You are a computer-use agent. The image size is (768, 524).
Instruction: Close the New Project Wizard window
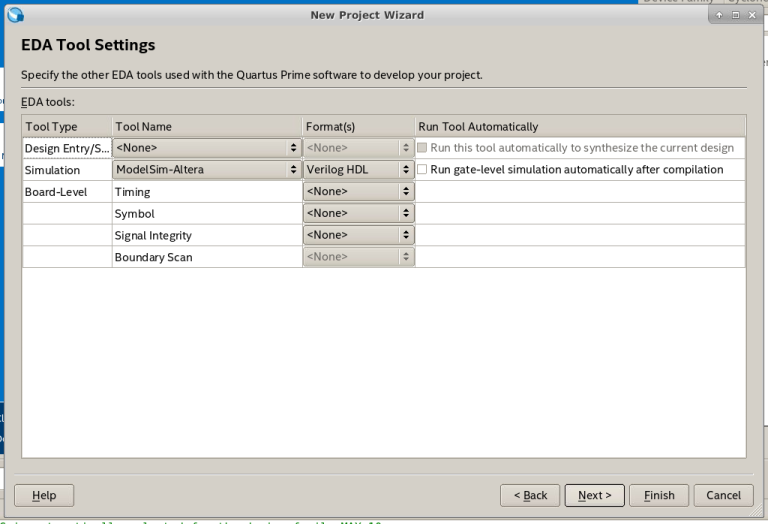point(751,15)
